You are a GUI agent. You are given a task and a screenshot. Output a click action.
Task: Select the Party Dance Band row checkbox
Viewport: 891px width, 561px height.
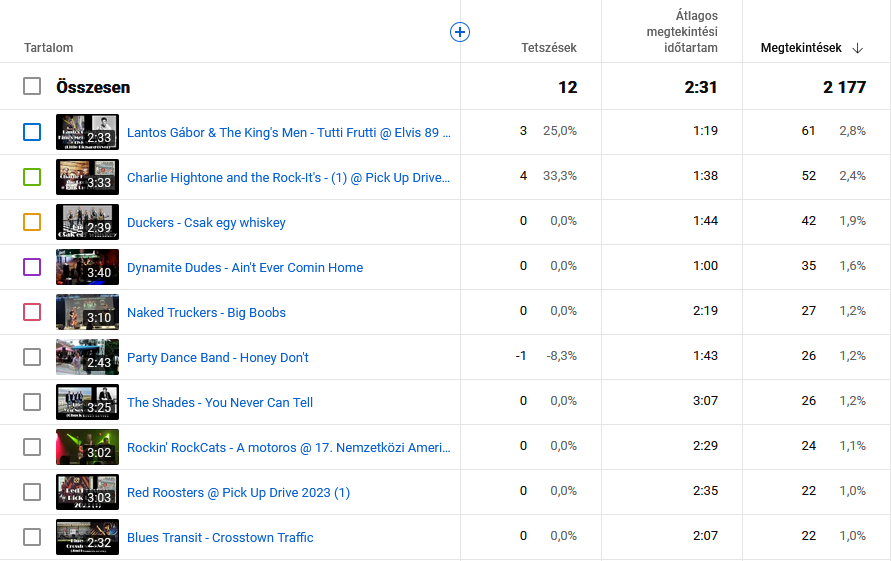coord(32,357)
